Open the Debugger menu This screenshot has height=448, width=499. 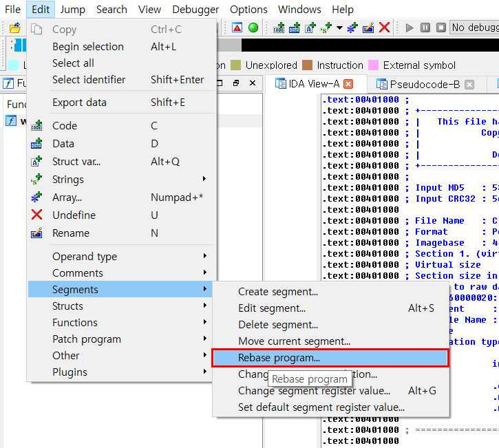[195, 10]
